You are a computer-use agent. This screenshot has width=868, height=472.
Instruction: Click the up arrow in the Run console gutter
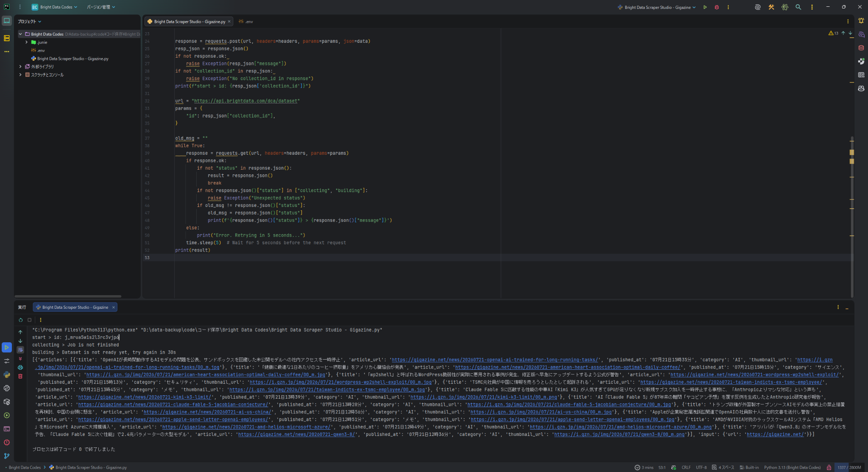(x=20, y=332)
